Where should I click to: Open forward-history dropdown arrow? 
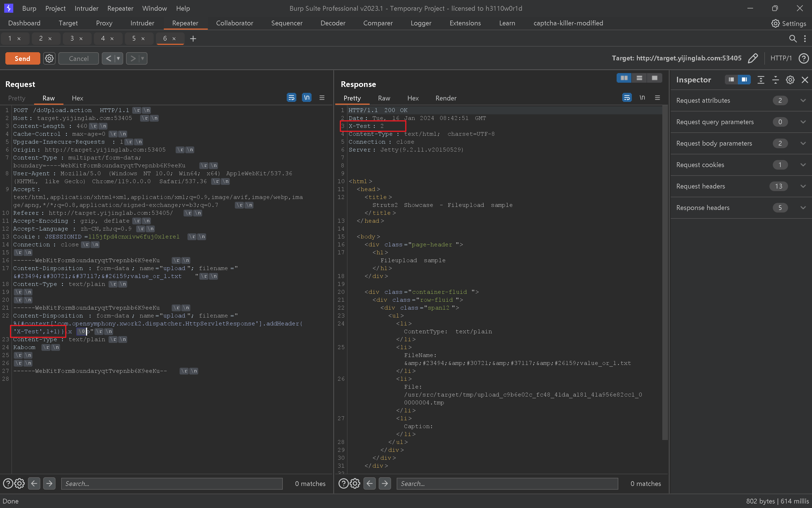point(143,58)
